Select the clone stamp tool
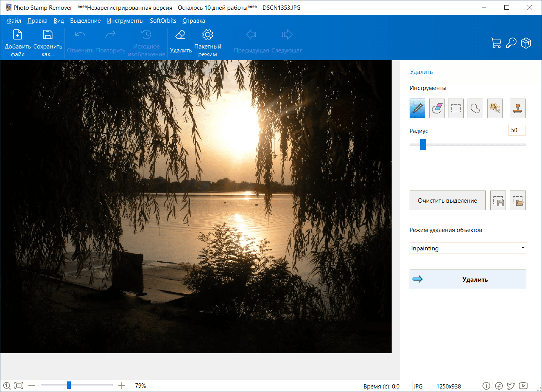542x392 pixels. pyautogui.click(x=518, y=108)
